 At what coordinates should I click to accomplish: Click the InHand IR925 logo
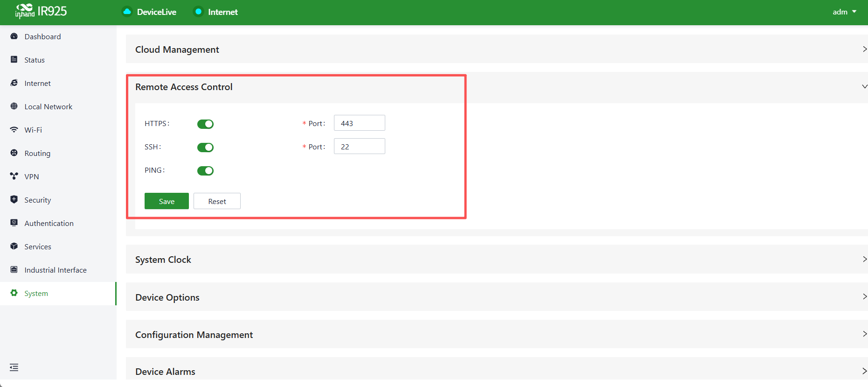(41, 11)
